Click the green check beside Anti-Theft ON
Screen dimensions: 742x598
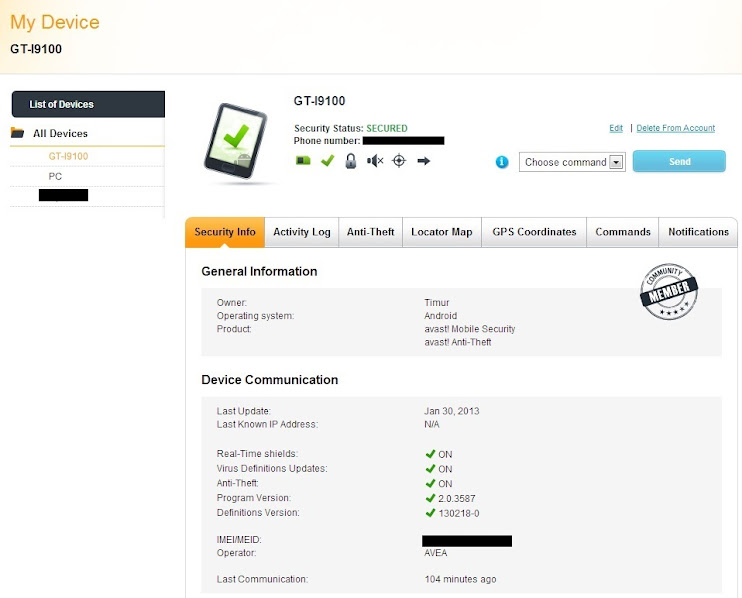coord(430,484)
